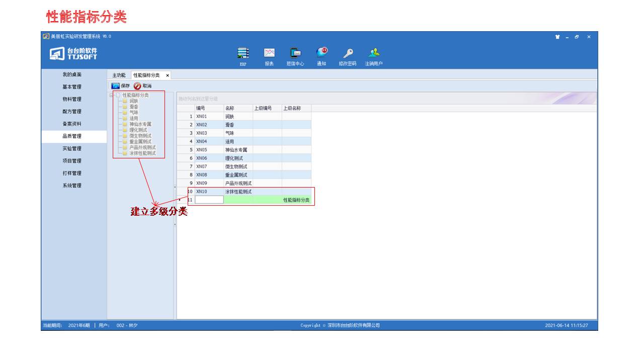Viewport: 644px width, 362px height.
Task: Select the 神仙水专属 folder in the tree
Action: pos(140,124)
